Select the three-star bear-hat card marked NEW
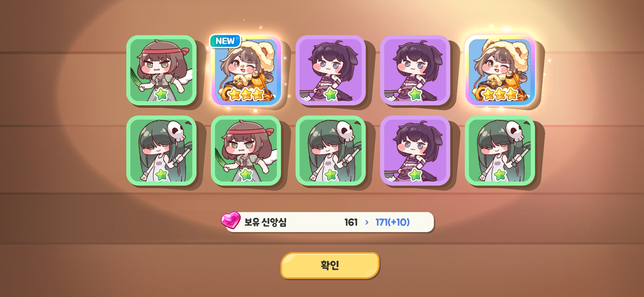This screenshot has width=644, height=297. (246, 70)
